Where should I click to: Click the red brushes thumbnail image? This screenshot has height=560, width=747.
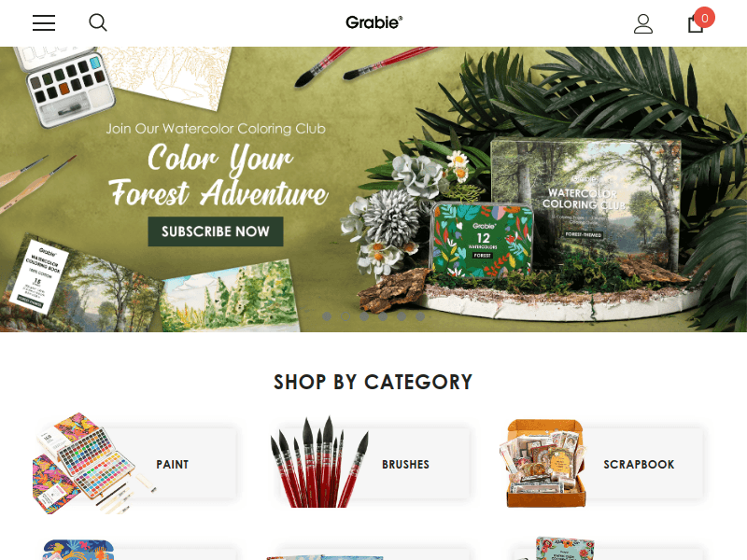pos(319,462)
